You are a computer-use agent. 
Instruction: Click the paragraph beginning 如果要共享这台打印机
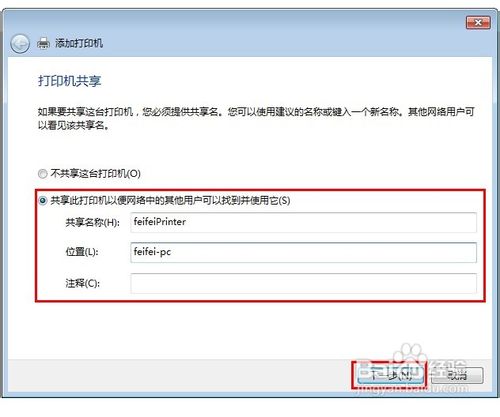click(x=256, y=118)
